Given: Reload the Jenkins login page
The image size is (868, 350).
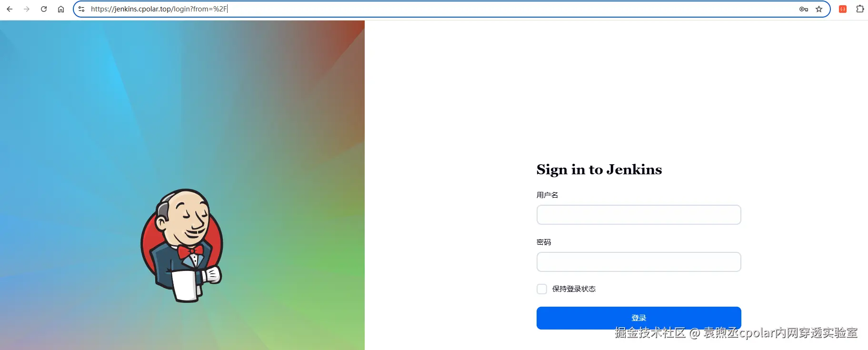Looking at the screenshot, I should pos(44,9).
